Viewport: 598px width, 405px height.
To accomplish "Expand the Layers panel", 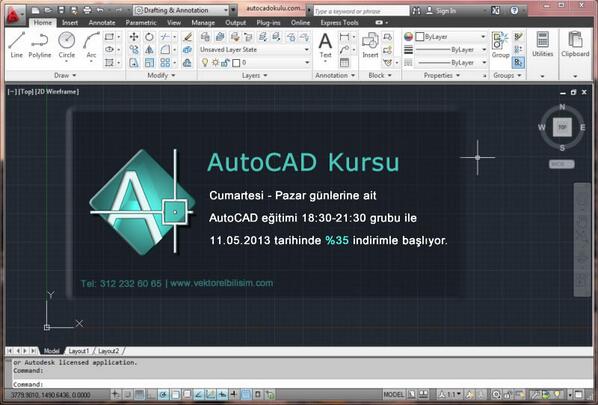I will [x=254, y=76].
